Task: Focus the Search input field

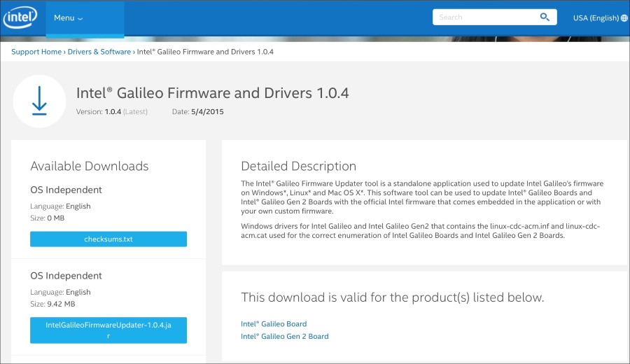Action: click(494, 17)
